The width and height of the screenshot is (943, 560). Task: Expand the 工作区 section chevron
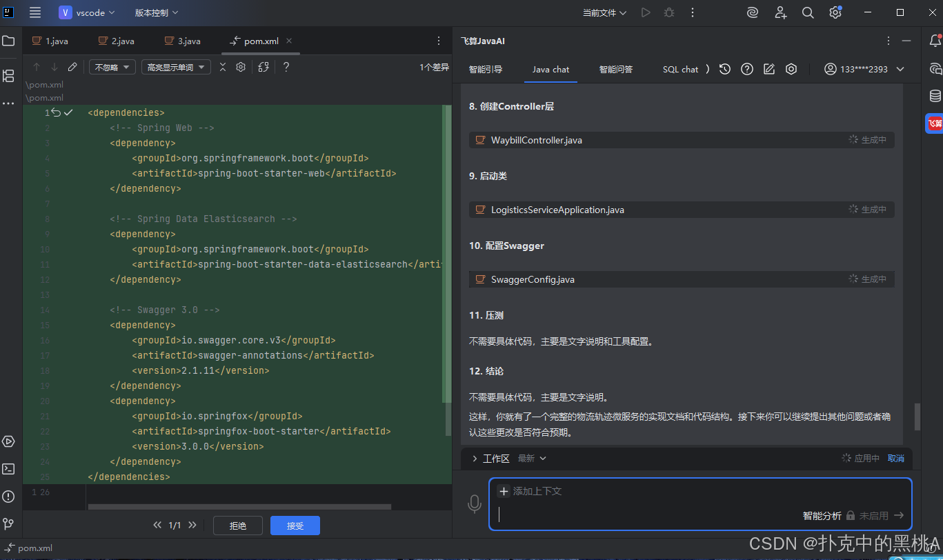[475, 459]
